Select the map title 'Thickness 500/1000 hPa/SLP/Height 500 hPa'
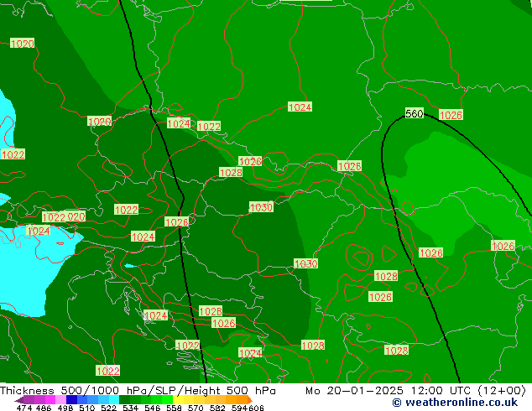The height and width of the screenshot is (411, 532). click(138, 391)
